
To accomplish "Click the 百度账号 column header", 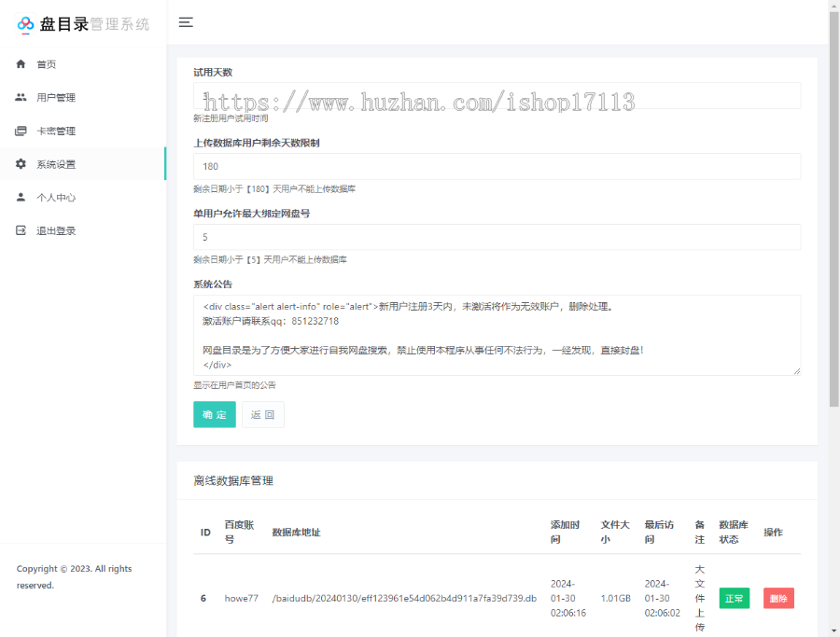I will click(239, 533).
